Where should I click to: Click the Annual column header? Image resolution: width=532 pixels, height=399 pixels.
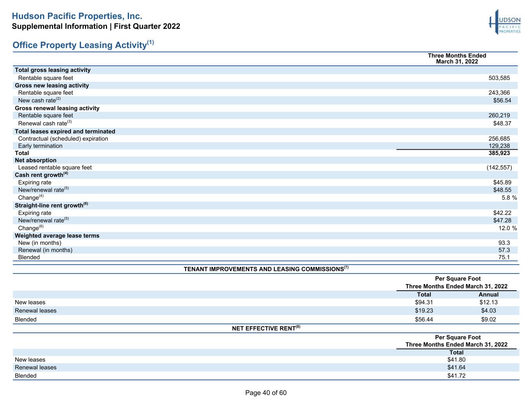point(488,295)
